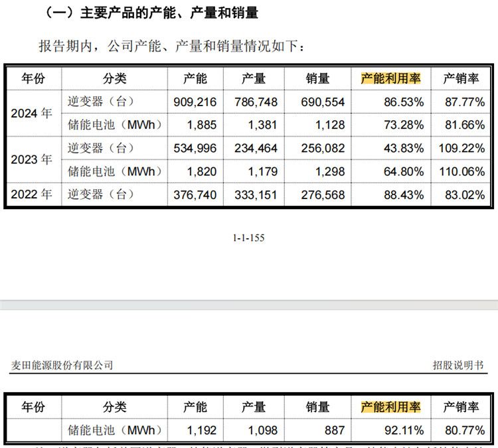Click the 2022 年 year cell
Image resolution: width=498 pixels, height=448 pixels.
[x=31, y=194]
